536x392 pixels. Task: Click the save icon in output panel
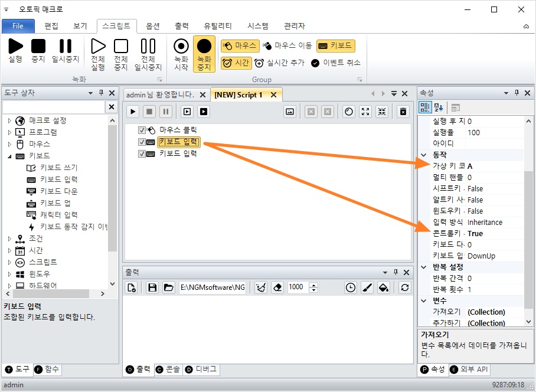point(152,288)
